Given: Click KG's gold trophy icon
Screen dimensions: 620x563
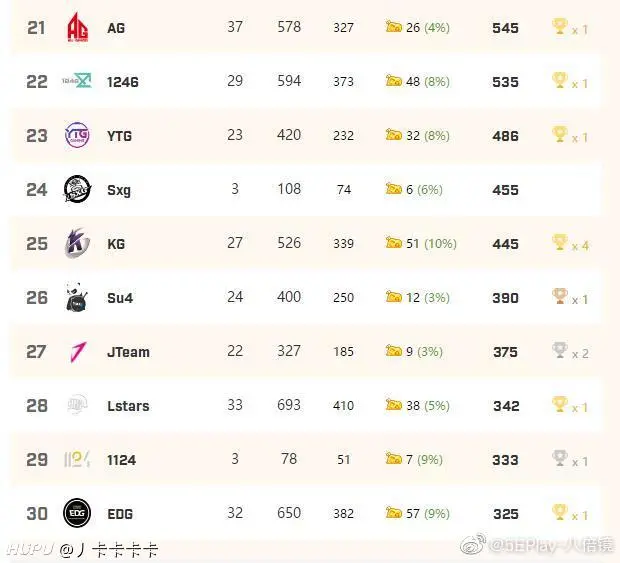Looking at the screenshot, I should click(560, 242).
